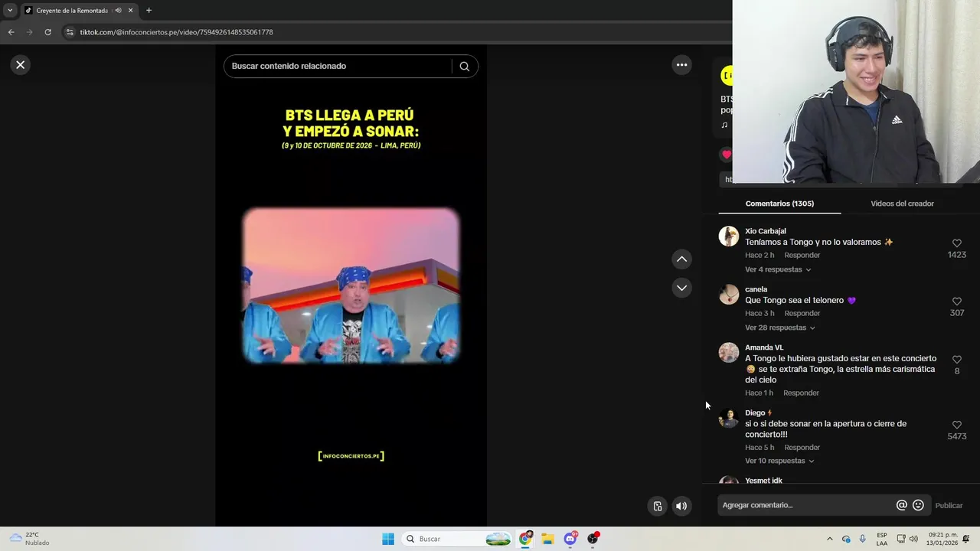Expand 'Ver 4 respuestas' under Xio Carbajal

[x=778, y=269]
